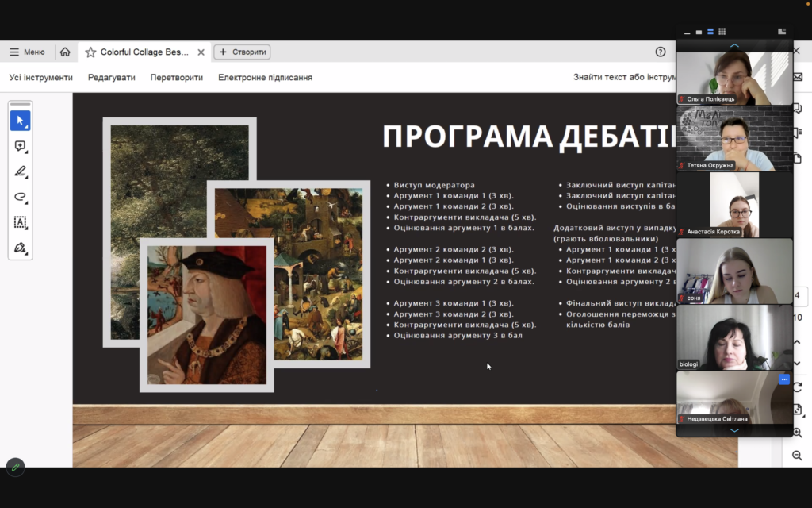Open the comments panel icon in right sidebar
The height and width of the screenshot is (508, 812).
click(x=798, y=108)
